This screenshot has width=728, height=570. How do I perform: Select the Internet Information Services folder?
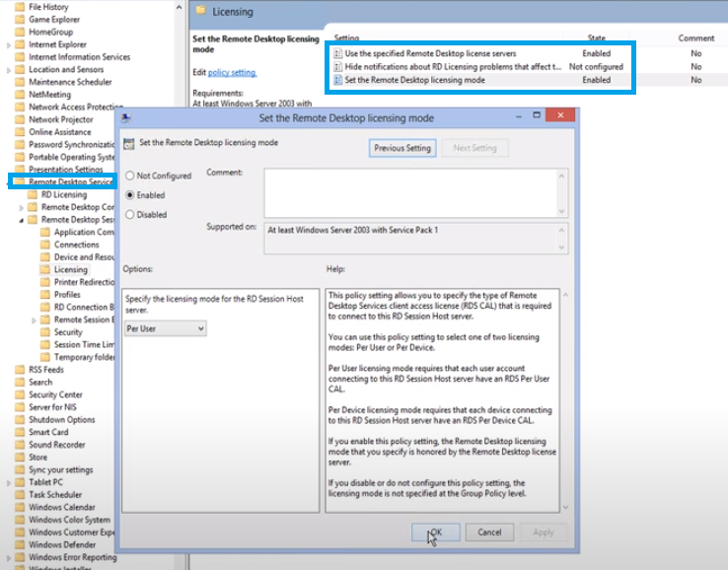coord(79,57)
